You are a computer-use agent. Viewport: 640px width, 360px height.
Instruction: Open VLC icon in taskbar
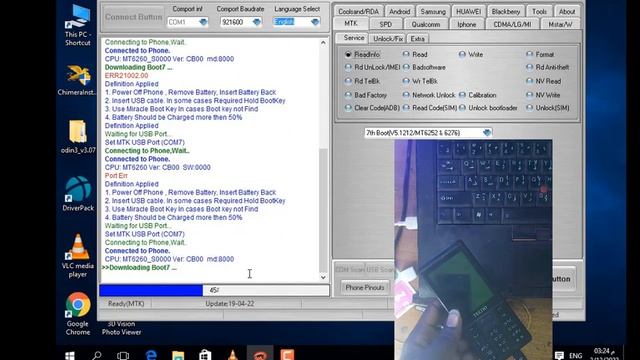(233, 356)
